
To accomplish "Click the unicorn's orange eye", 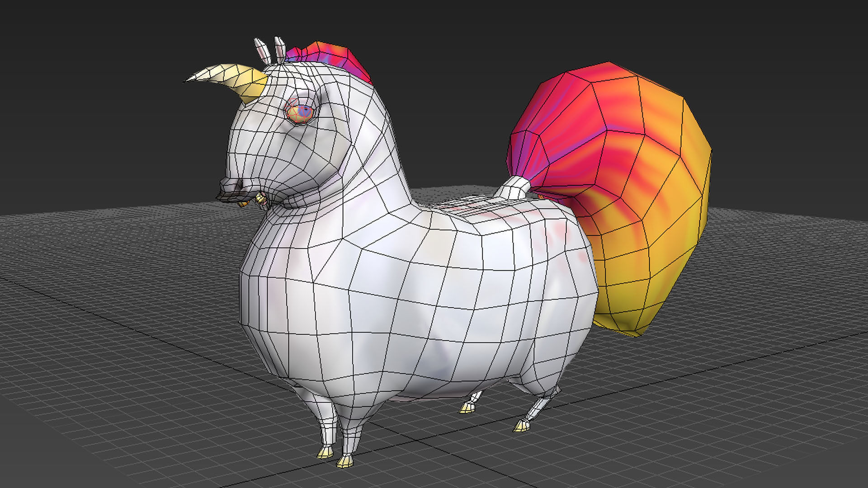I will (300, 113).
